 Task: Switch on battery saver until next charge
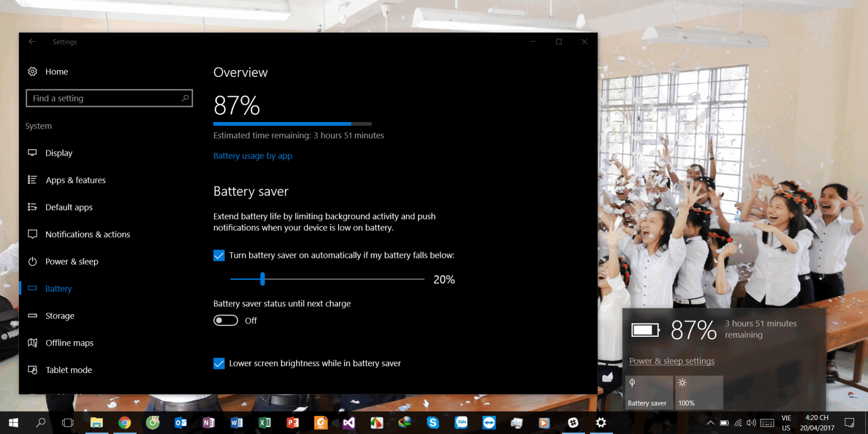tap(226, 321)
